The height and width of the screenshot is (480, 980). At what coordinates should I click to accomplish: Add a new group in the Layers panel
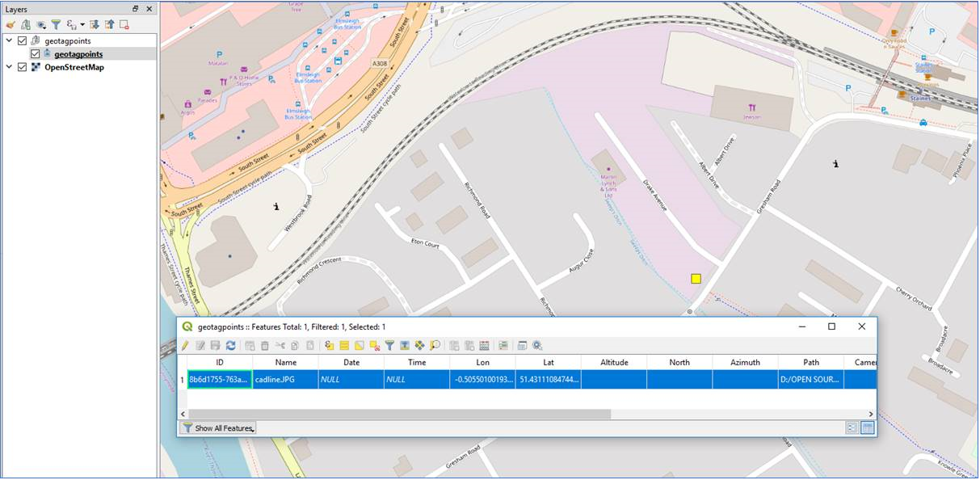click(x=25, y=23)
